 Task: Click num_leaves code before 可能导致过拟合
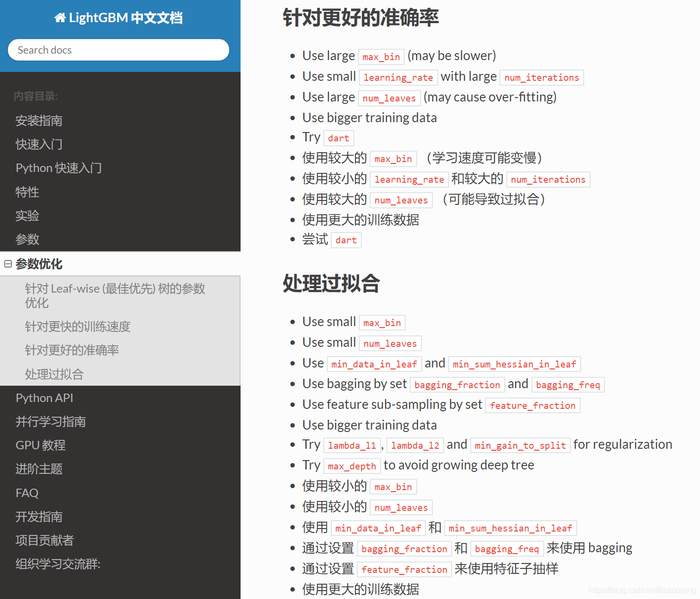click(x=401, y=200)
